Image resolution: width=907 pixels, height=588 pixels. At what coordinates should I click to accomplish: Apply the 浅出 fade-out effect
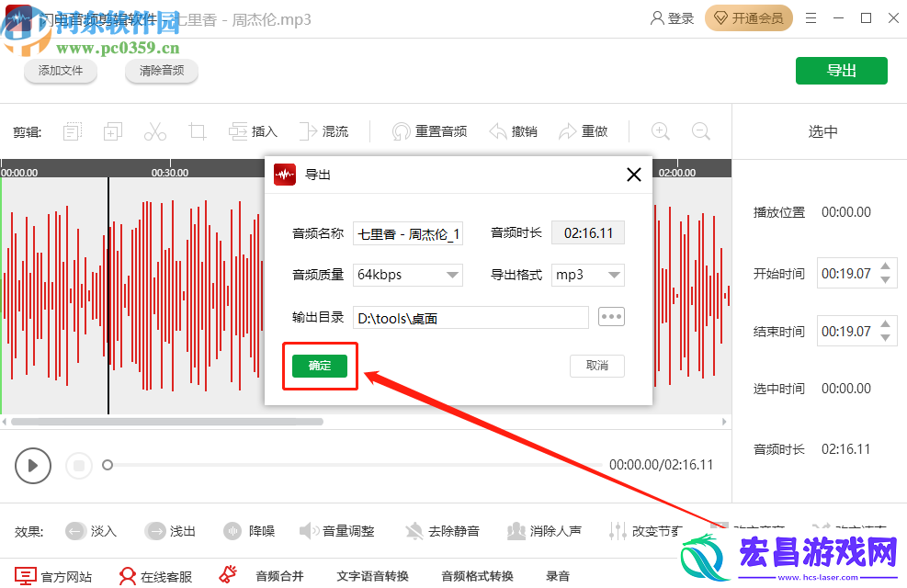click(170, 531)
